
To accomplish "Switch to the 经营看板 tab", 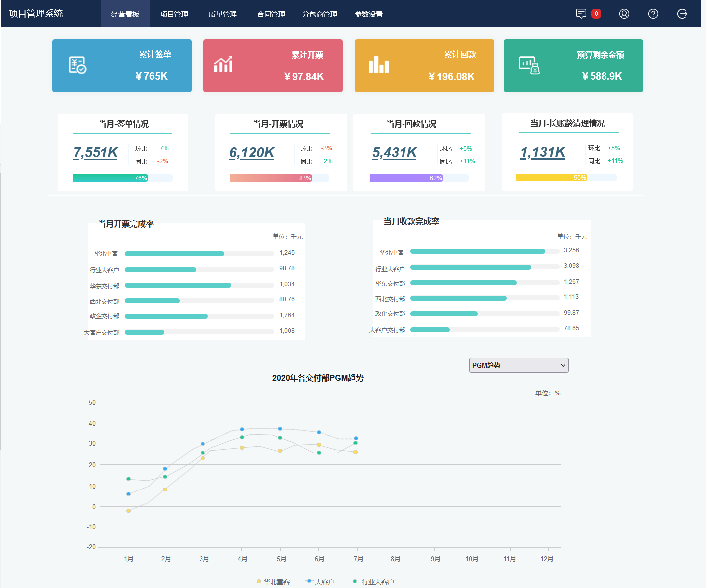I will point(125,14).
